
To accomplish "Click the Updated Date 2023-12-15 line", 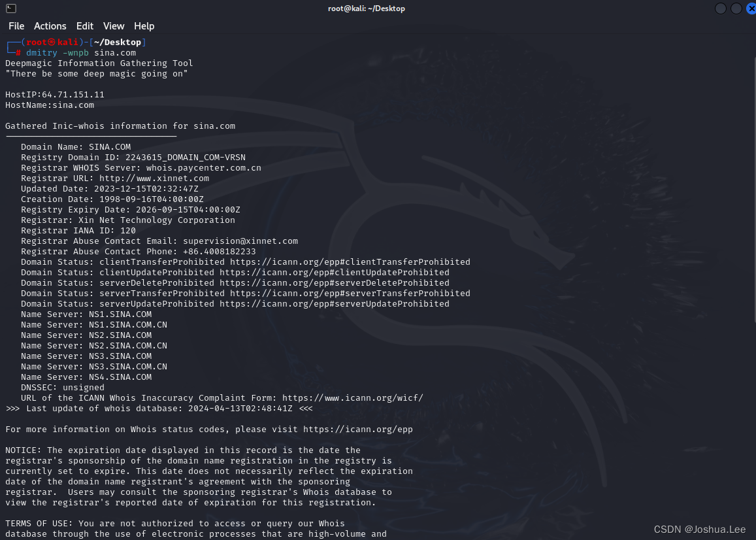I will (x=109, y=189).
